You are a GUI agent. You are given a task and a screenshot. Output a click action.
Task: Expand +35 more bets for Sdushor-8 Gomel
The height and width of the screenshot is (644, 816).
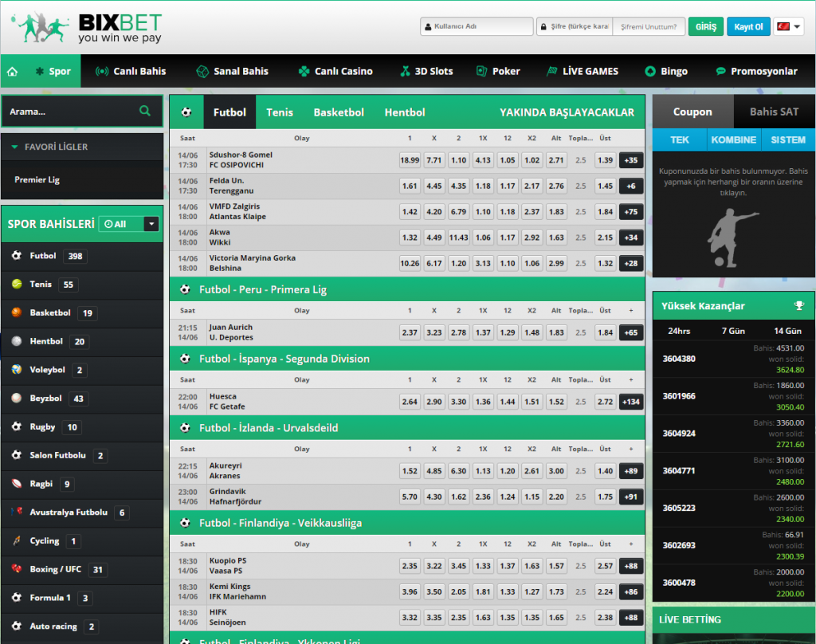[x=631, y=160]
